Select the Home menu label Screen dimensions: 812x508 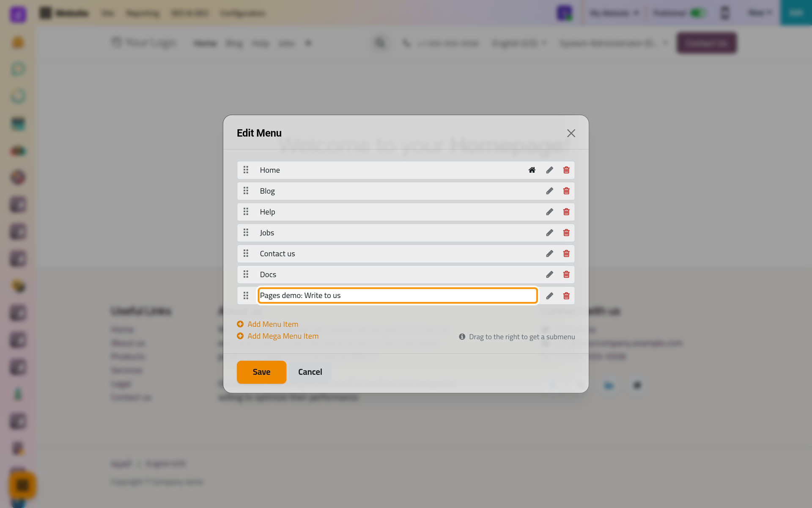(270, 170)
